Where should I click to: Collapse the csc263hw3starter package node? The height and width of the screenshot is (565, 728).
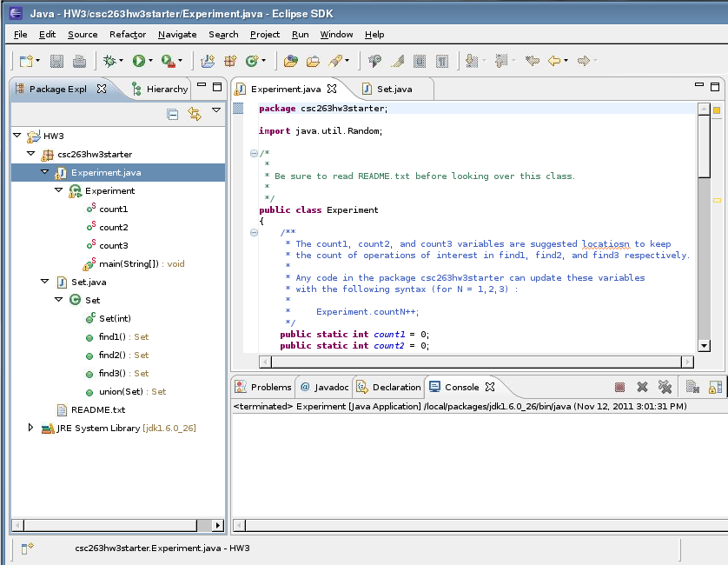click(x=31, y=153)
